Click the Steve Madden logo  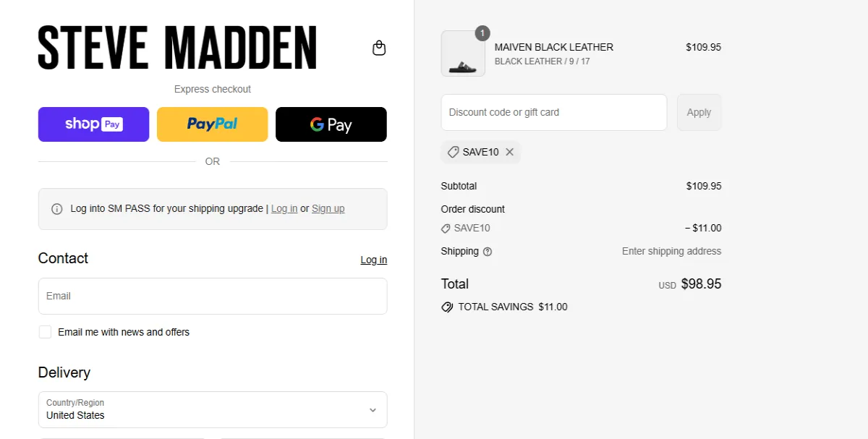(x=177, y=48)
